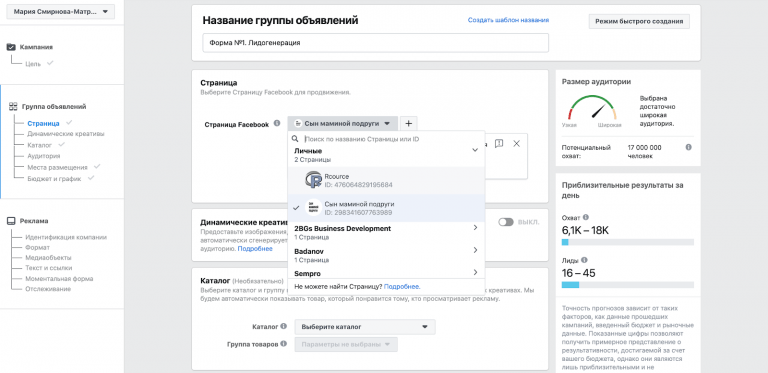768x373 pixels.
Task: Go to Моментальная форма in the sidebar
Action: [x=59, y=279]
